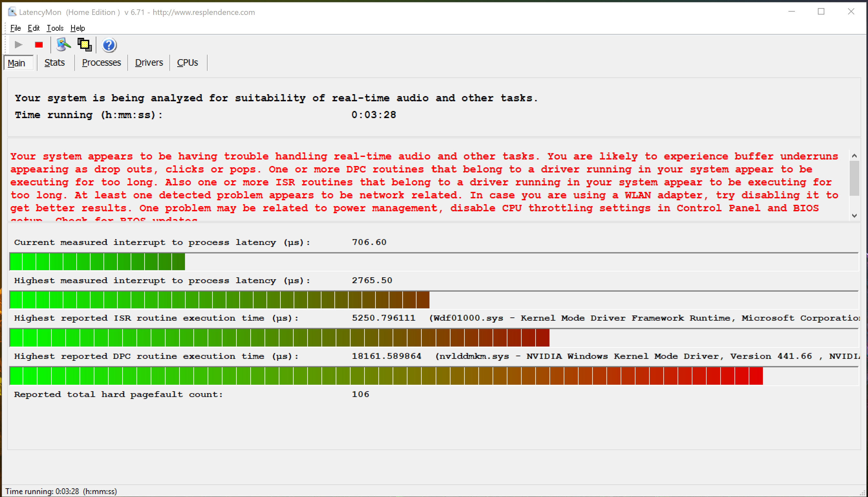Image resolution: width=868 pixels, height=497 pixels.
Task: Click the red Stop monitoring button
Action: point(38,45)
